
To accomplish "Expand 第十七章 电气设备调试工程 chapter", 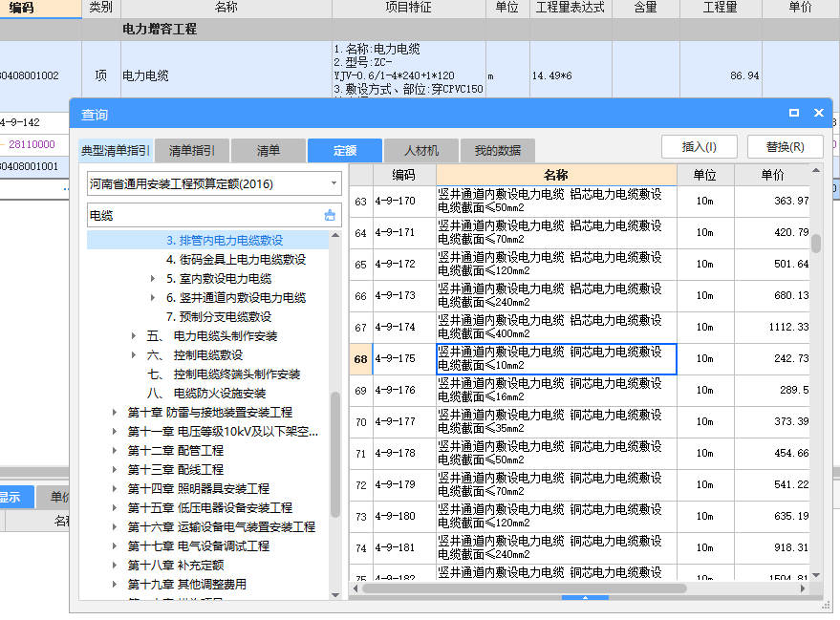I will [114, 546].
